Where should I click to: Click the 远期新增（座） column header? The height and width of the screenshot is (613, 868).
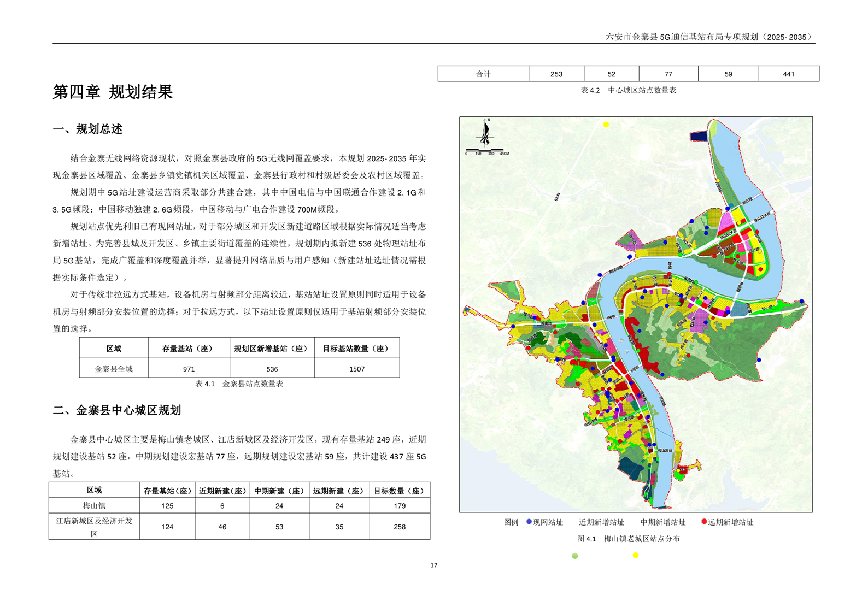point(339,491)
